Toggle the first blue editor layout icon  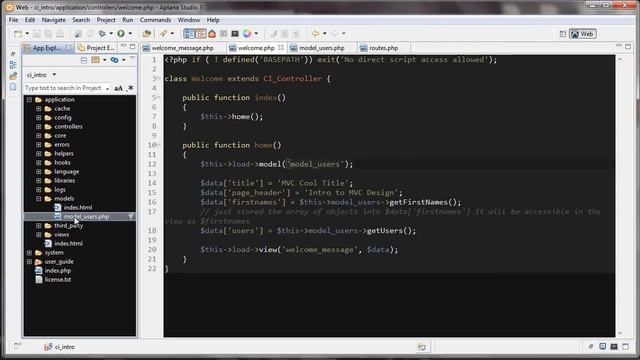(x=189, y=34)
